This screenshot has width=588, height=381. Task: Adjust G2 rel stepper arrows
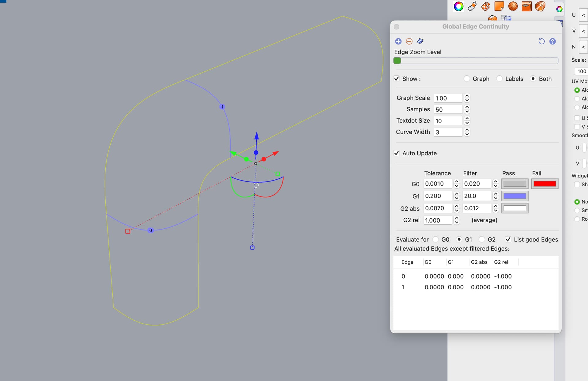pyautogui.click(x=457, y=220)
